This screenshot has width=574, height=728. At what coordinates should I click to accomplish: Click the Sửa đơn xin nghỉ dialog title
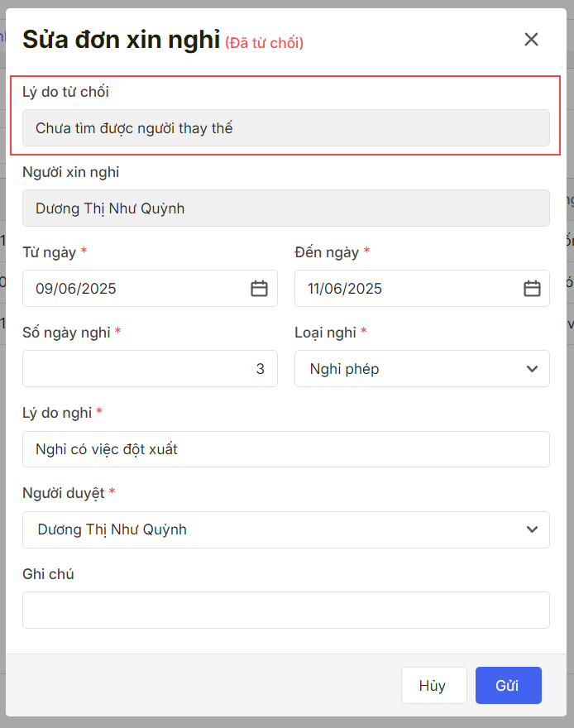click(x=121, y=40)
